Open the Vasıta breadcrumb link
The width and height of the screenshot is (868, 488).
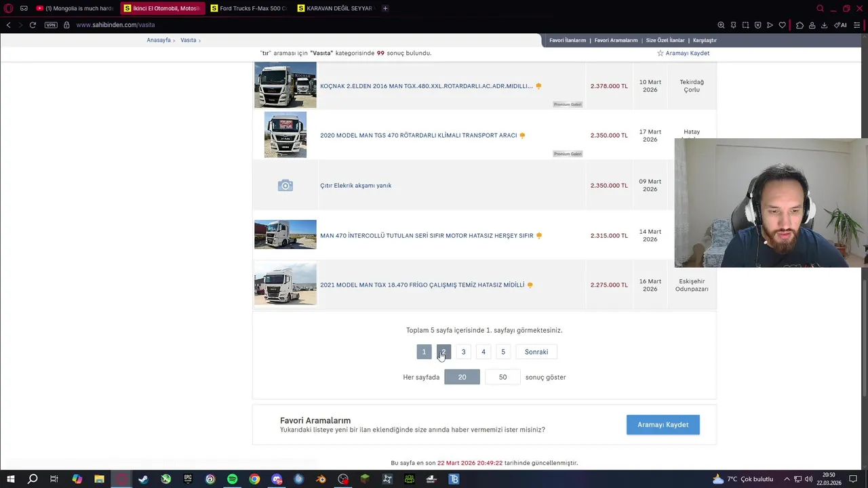(189, 40)
